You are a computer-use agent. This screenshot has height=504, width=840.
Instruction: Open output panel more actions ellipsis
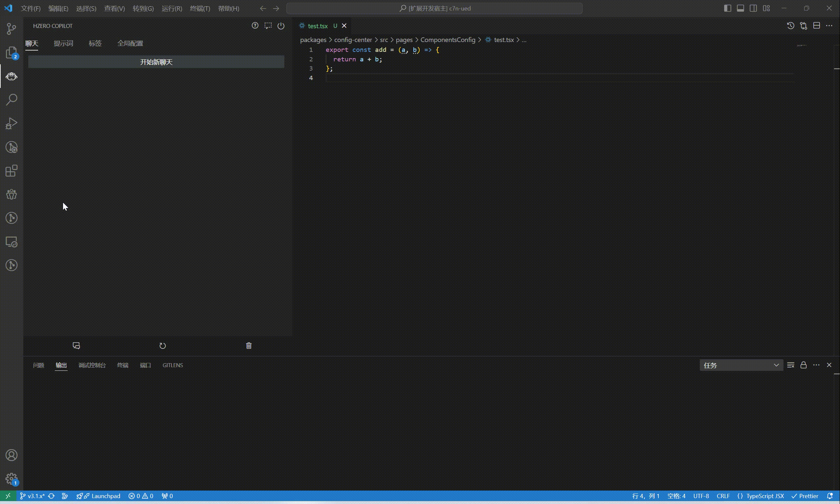(817, 365)
